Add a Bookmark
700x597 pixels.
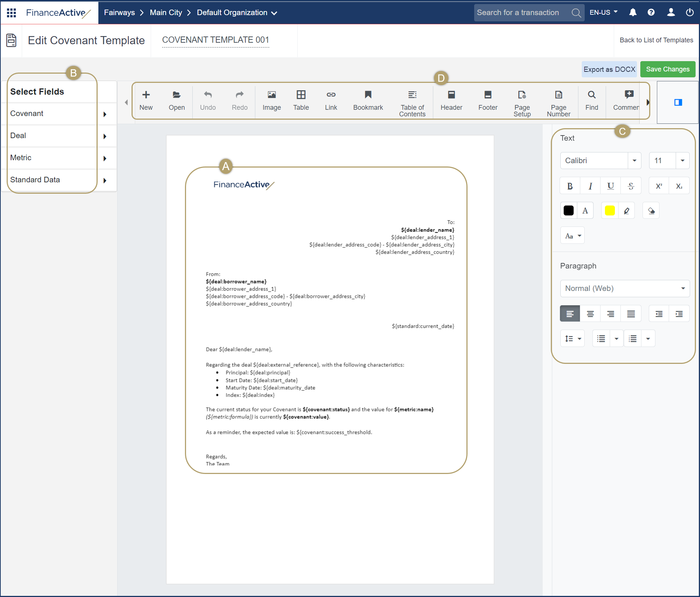368,101
